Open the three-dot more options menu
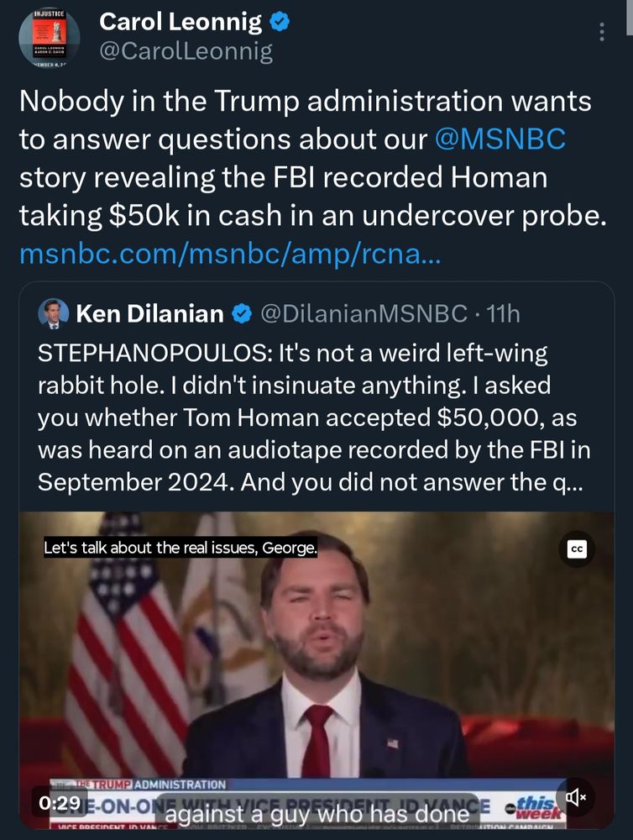The image size is (633, 840). point(601,32)
